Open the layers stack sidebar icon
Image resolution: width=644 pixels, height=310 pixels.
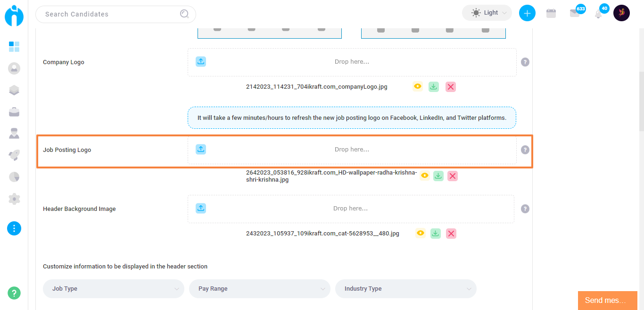pos(14,90)
